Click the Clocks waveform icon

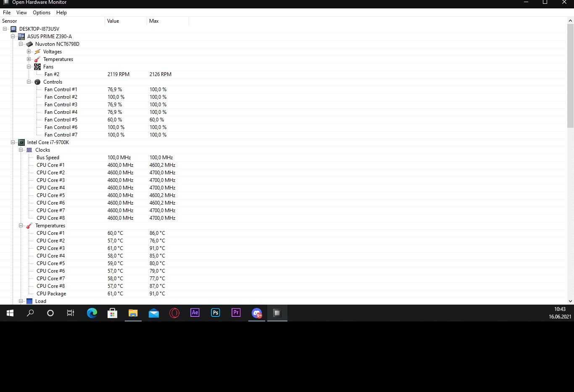coord(29,150)
